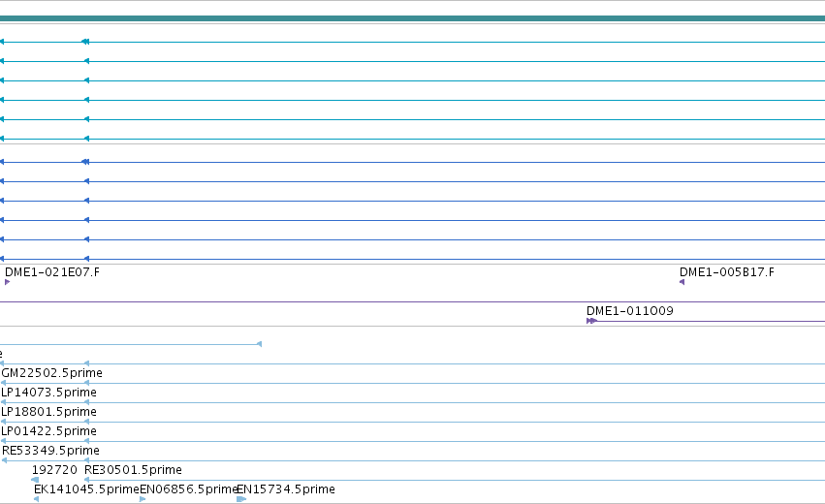This screenshot has height=504, width=825.
Task: Open the DME1-011009 feature label
Action: 630,311
